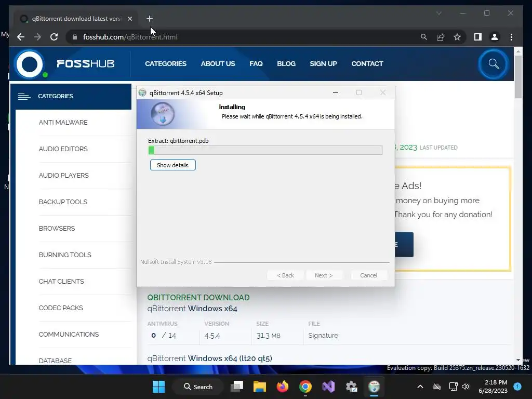Screen dimensions: 532x399
Task: Select AUDIO PLAYERS category
Action: (63, 176)
